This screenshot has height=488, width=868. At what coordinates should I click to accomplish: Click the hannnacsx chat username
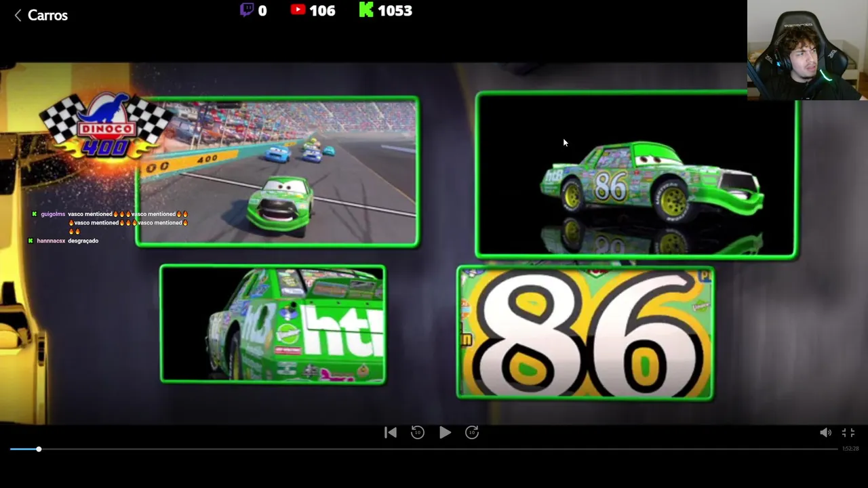pos(51,241)
